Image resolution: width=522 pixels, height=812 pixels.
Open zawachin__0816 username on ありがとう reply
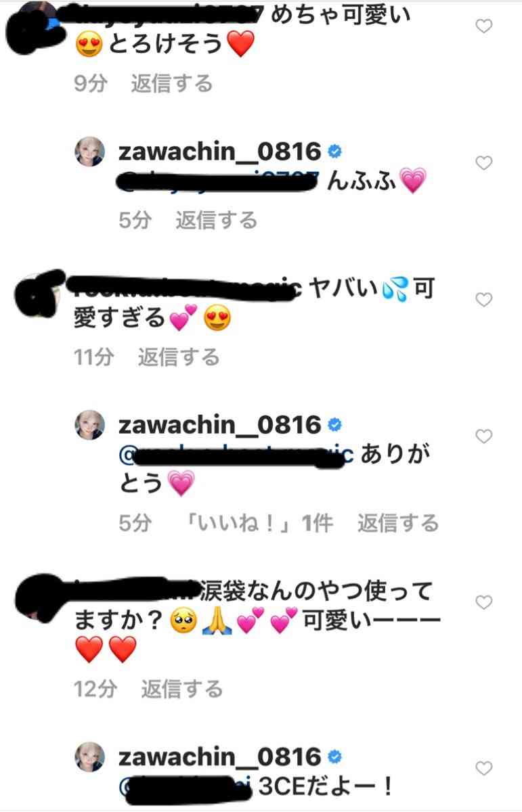click(219, 425)
